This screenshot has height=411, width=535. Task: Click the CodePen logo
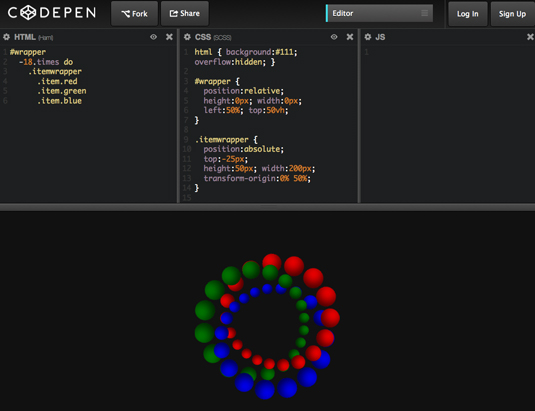52,13
